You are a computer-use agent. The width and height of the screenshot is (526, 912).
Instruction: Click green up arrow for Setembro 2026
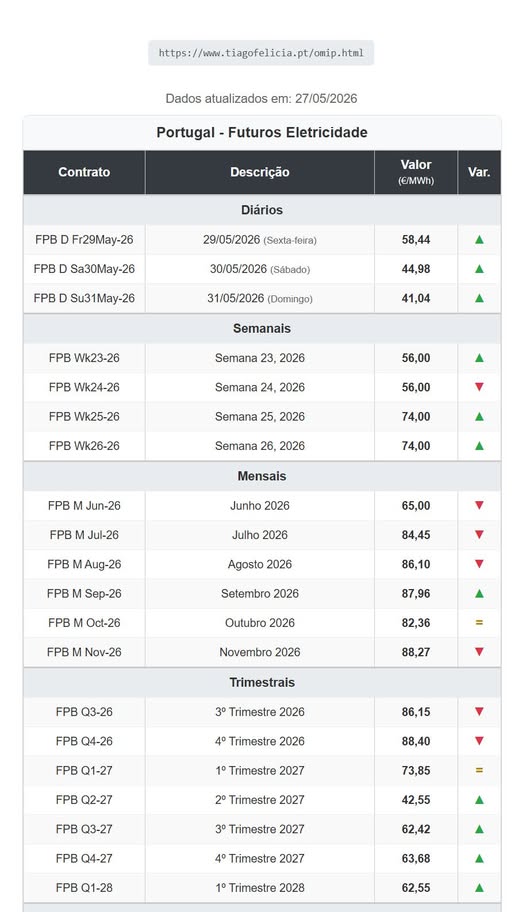pos(479,593)
